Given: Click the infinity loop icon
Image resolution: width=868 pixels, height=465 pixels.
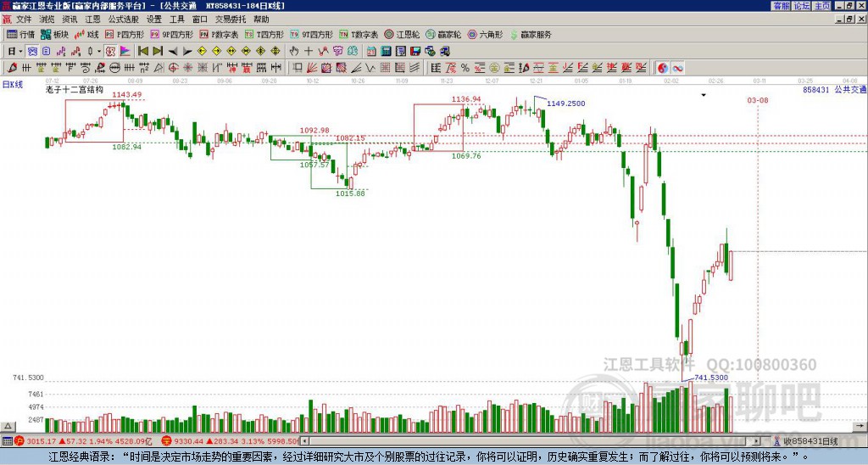Looking at the screenshot, I should (x=677, y=68).
